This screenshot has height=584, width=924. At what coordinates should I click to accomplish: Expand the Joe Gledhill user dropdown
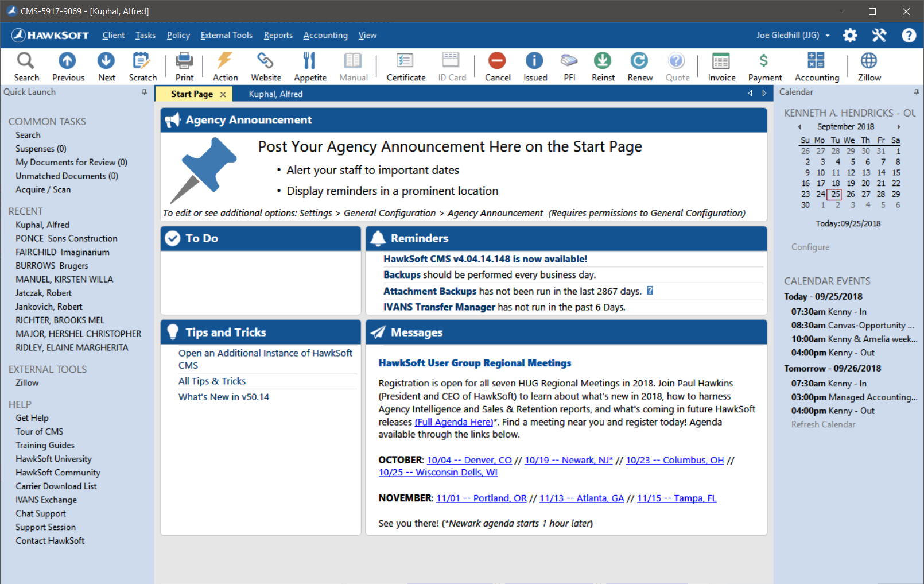[x=828, y=36]
